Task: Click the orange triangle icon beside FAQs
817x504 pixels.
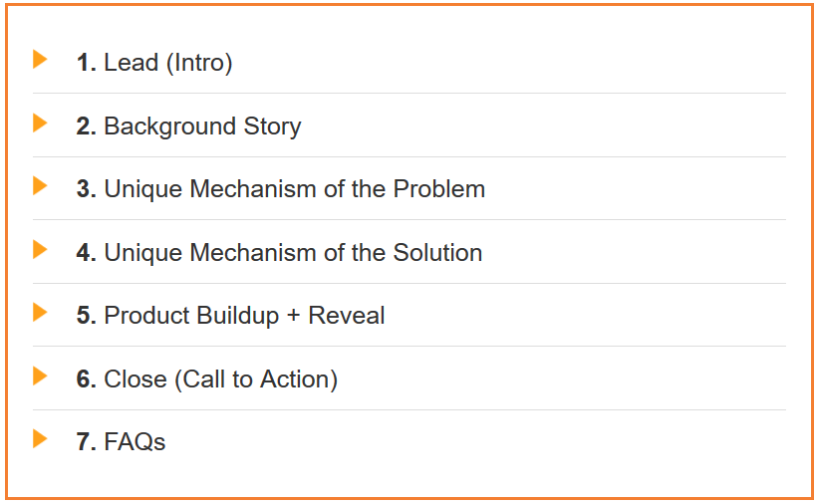Action: click(40, 439)
